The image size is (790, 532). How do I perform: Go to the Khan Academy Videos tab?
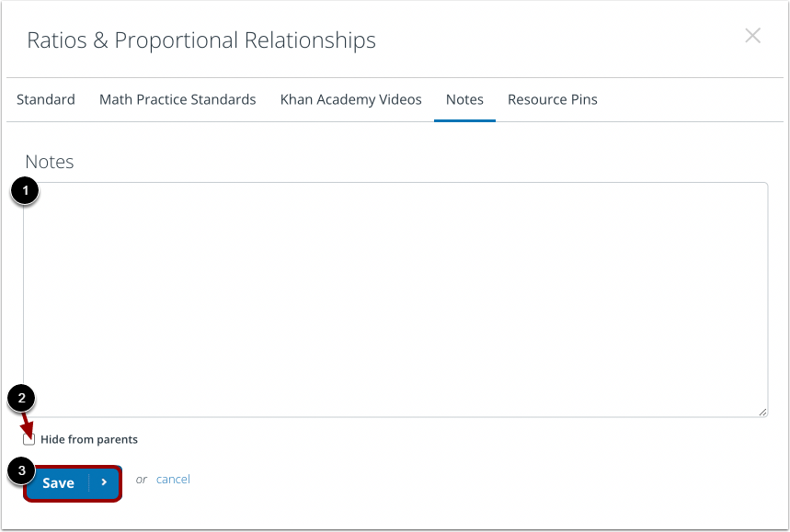(350, 99)
